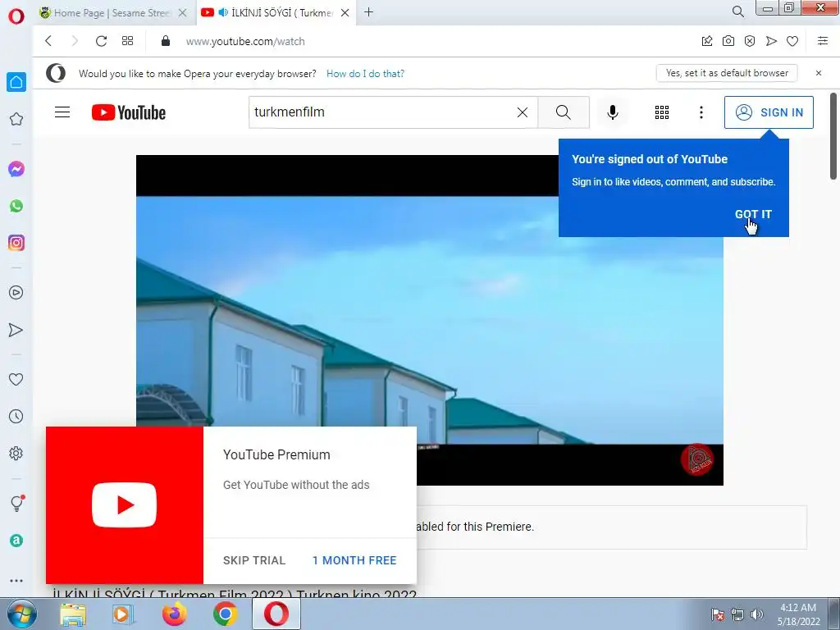
Task: Open the lightbulb tips icon in sidebar
Action: [16, 503]
